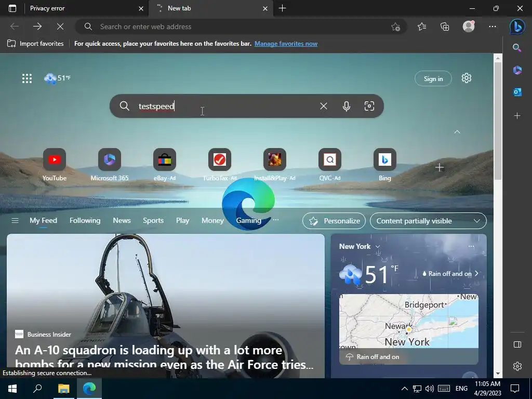Stop loading the page

[60, 26]
